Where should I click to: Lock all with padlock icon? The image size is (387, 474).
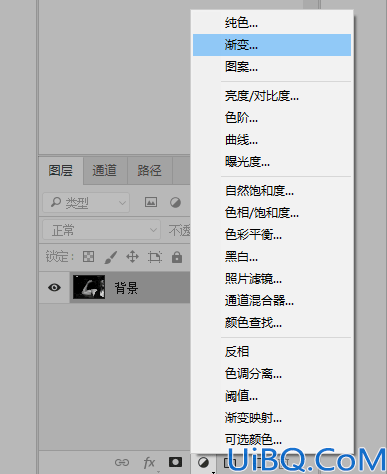[177, 257]
